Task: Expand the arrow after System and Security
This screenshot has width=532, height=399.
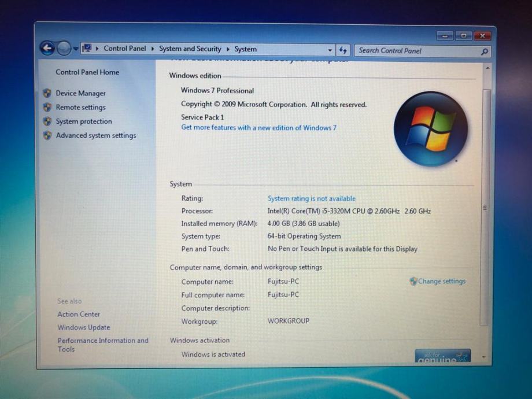Action: click(228, 49)
